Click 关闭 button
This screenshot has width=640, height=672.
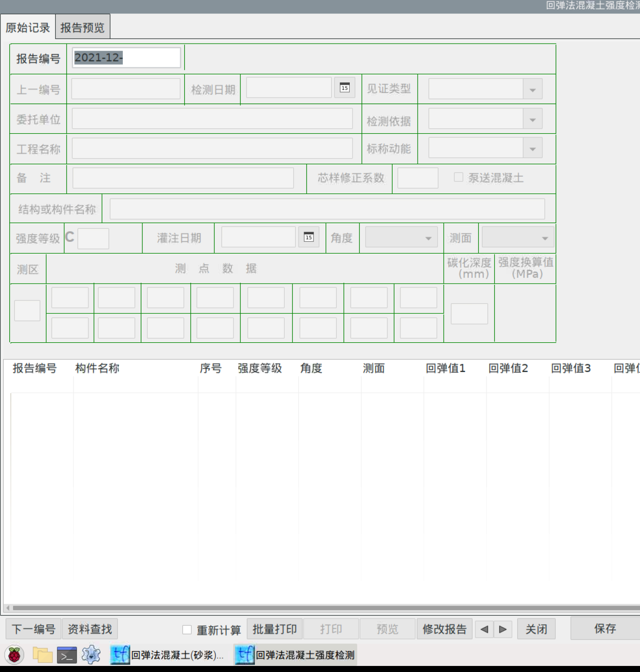click(536, 629)
